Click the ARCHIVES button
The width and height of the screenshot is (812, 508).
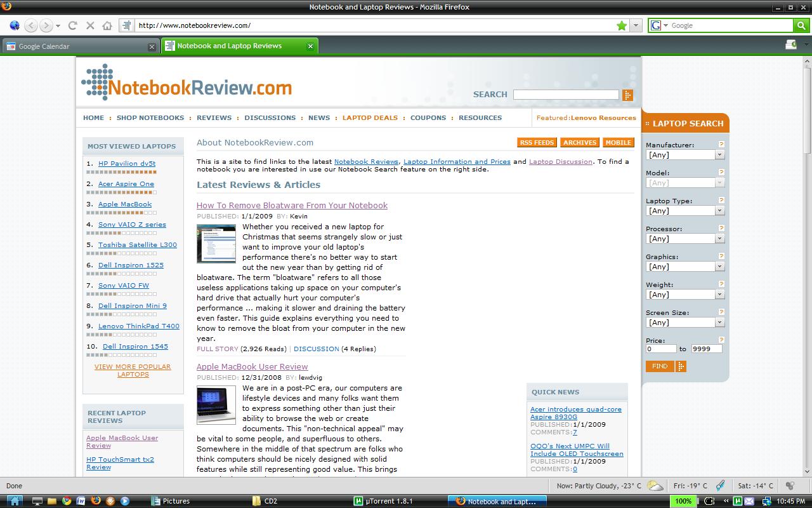pyautogui.click(x=580, y=142)
